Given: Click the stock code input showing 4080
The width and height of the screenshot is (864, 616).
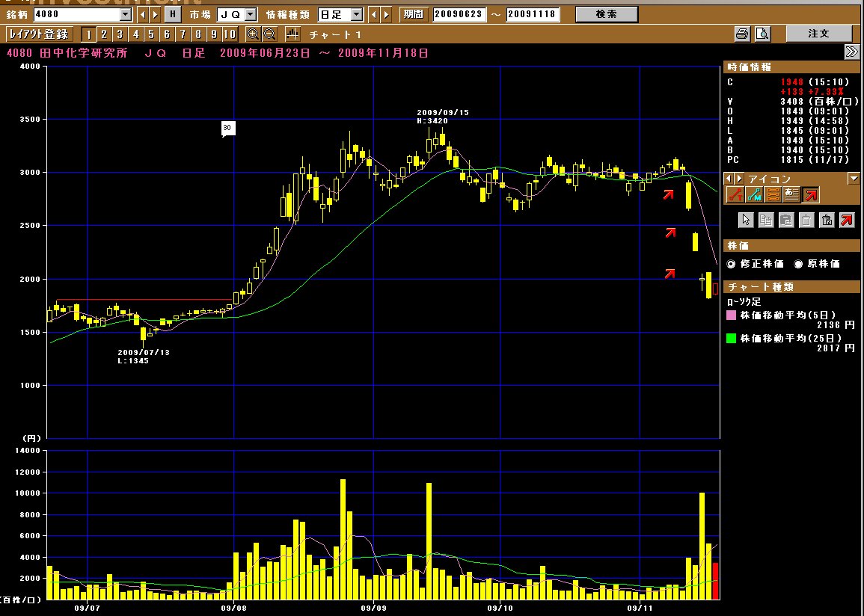Looking at the screenshot, I should [77, 14].
